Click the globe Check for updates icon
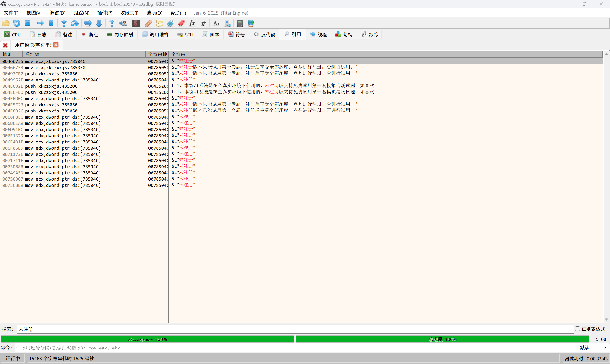This screenshot has height=364, width=610. pos(251,23)
